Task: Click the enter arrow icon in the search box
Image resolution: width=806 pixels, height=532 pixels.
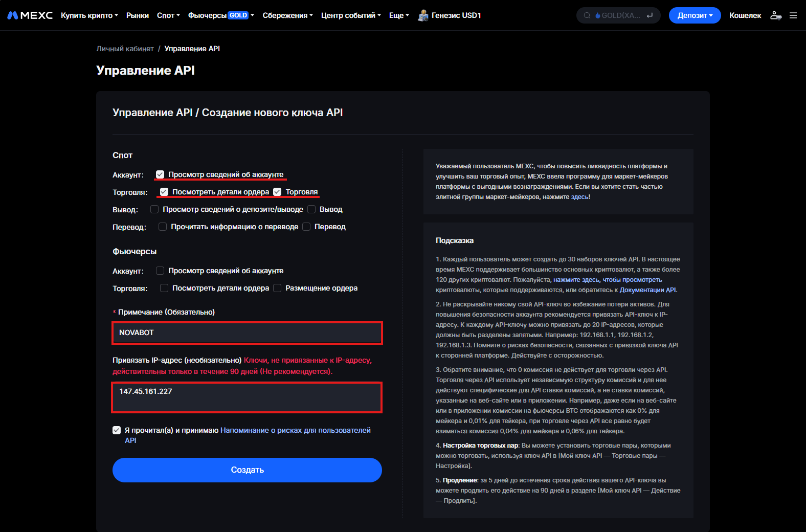Action: (x=650, y=15)
